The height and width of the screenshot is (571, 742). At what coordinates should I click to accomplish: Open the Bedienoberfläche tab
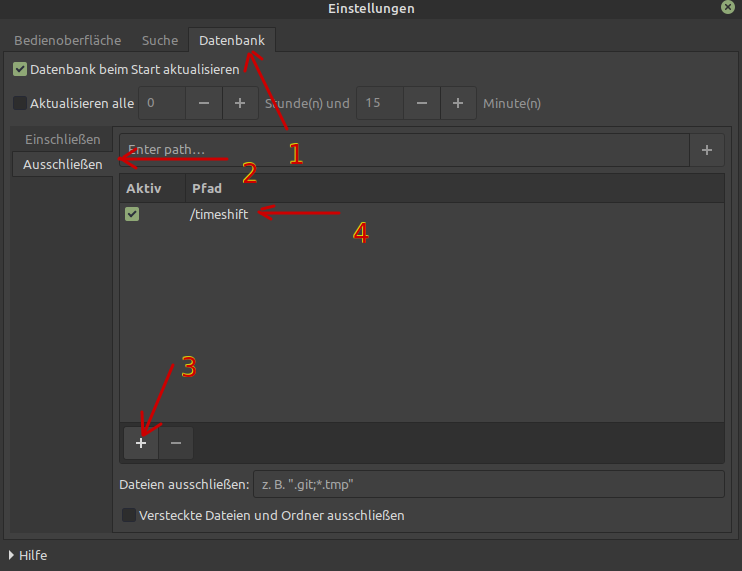coord(68,40)
